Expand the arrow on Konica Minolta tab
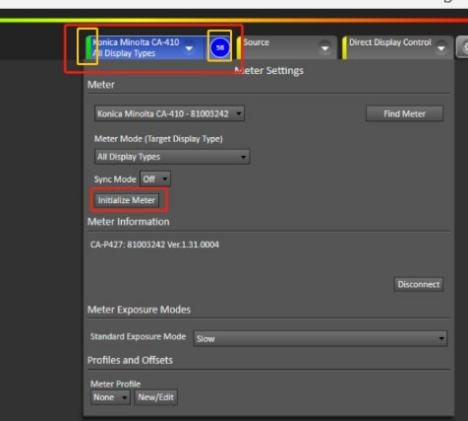The width and height of the screenshot is (468, 421). (189, 48)
